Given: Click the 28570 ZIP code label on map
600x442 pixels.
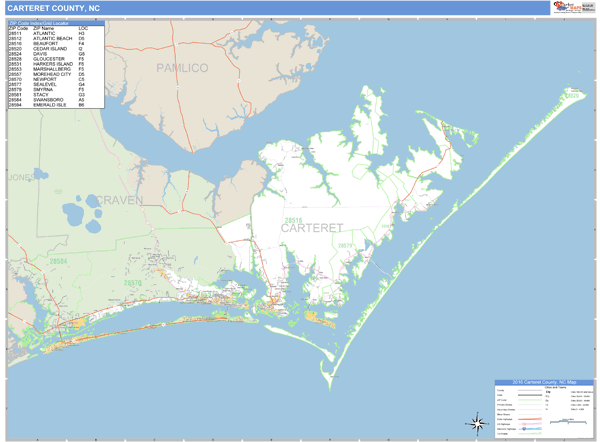Looking at the screenshot, I should (x=133, y=284).
